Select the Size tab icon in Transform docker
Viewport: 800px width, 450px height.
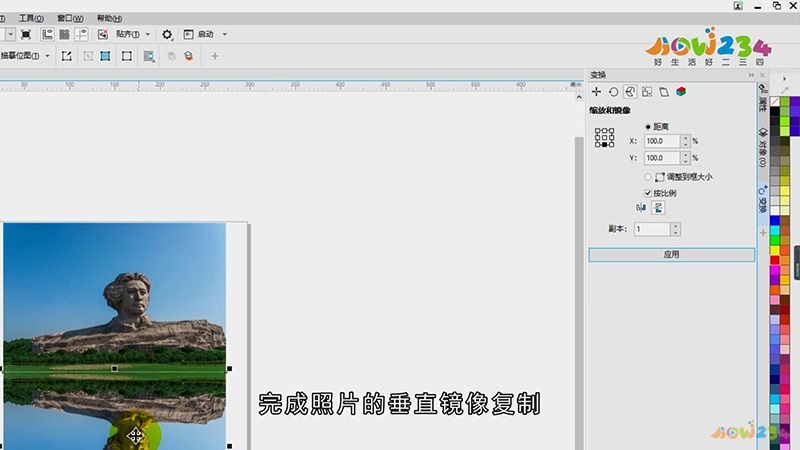[x=647, y=92]
